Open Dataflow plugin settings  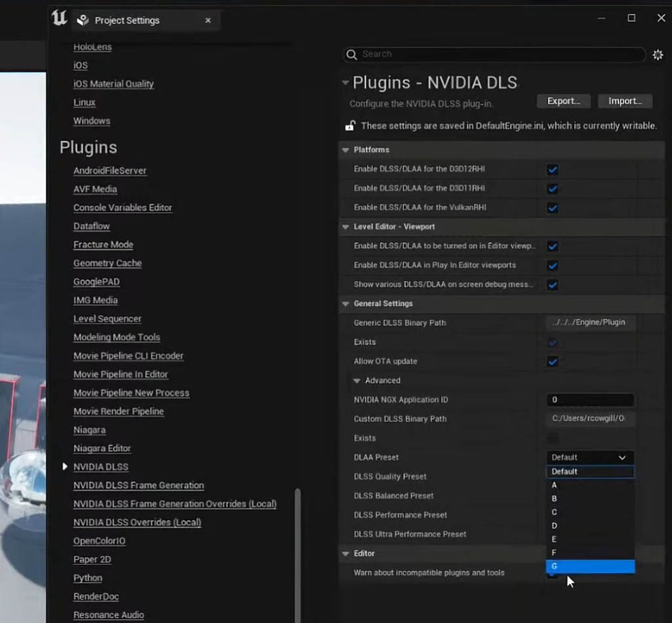point(91,226)
